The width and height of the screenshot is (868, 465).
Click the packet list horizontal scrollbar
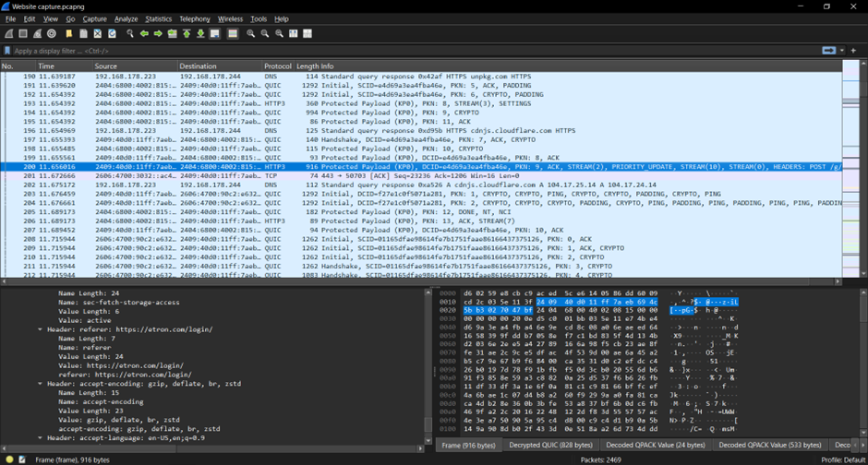[x=421, y=281]
